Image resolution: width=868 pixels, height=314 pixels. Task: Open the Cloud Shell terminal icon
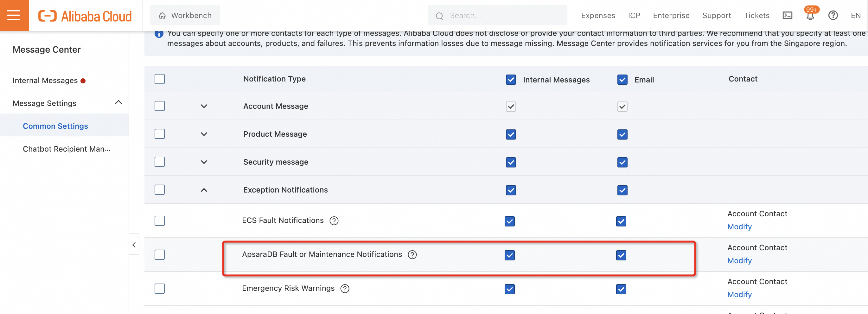tap(787, 16)
